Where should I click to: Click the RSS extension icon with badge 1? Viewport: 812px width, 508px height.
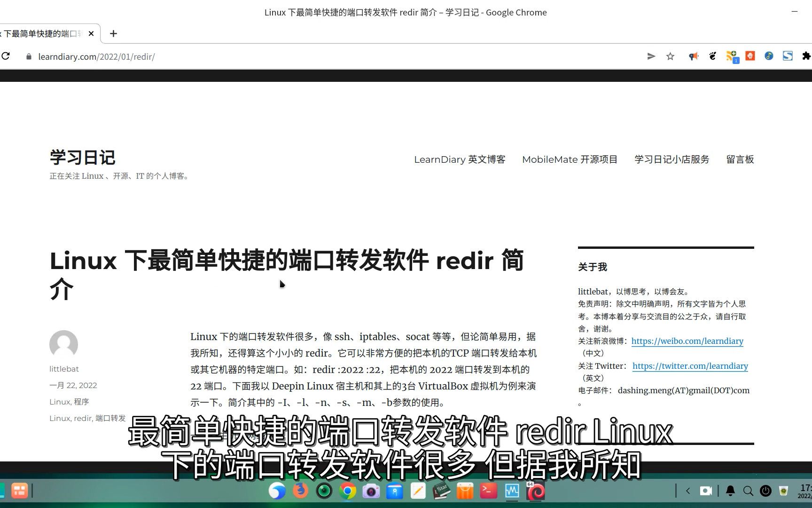732,56
